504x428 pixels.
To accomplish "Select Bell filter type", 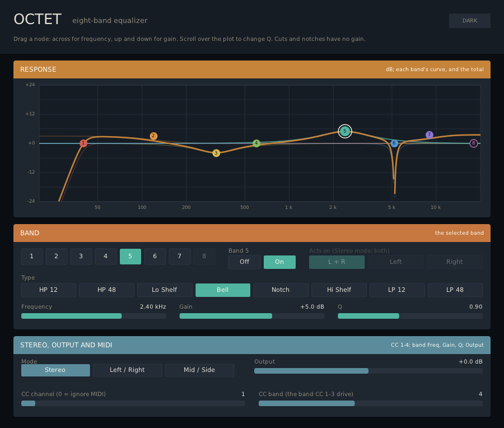I will (x=223, y=290).
